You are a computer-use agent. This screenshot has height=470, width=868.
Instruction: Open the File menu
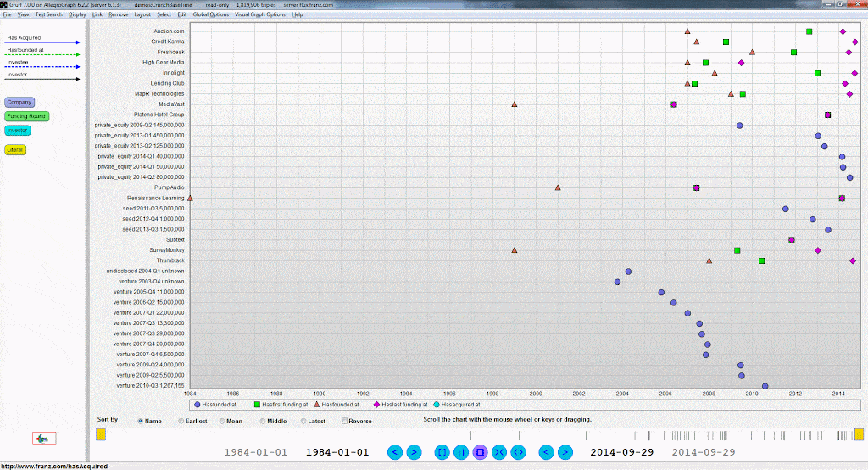(x=7, y=14)
